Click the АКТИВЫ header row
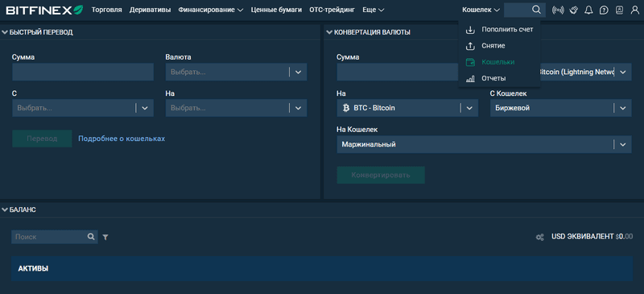The height and width of the screenshot is (294, 644). (x=322, y=268)
